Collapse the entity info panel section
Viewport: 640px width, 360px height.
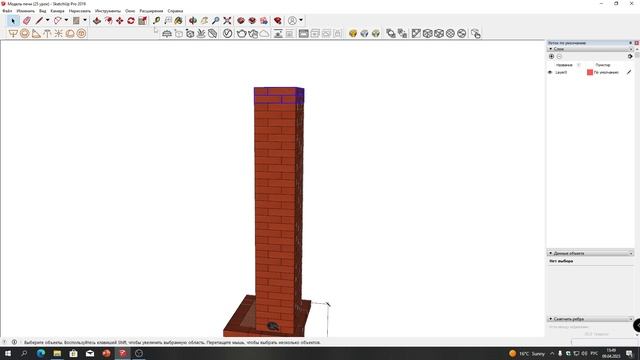coord(551,253)
